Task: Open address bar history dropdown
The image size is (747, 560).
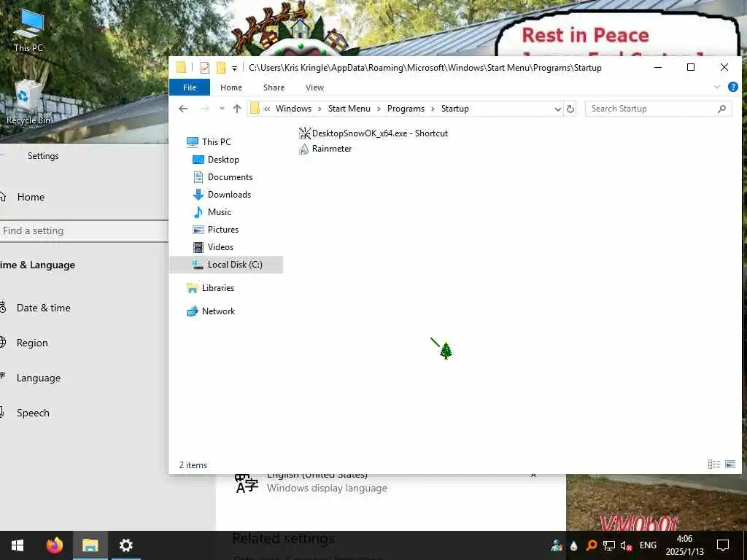Action: [558, 109]
